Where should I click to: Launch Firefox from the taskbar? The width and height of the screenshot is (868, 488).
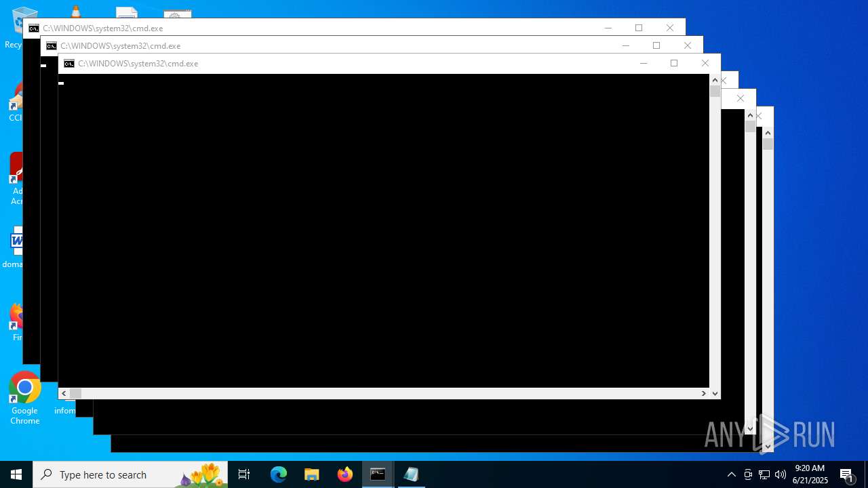click(x=345, y=474)
